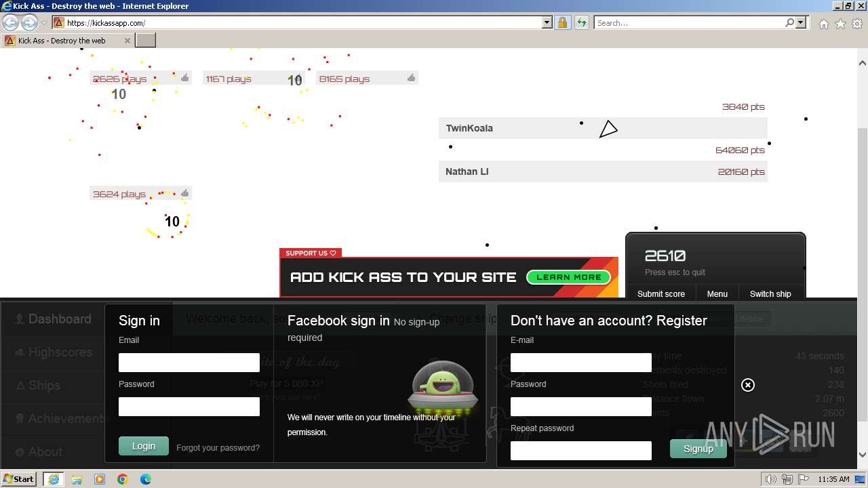Click the network tray icon
The width and height of the screenshot is (868, 488).
point(787,479)
